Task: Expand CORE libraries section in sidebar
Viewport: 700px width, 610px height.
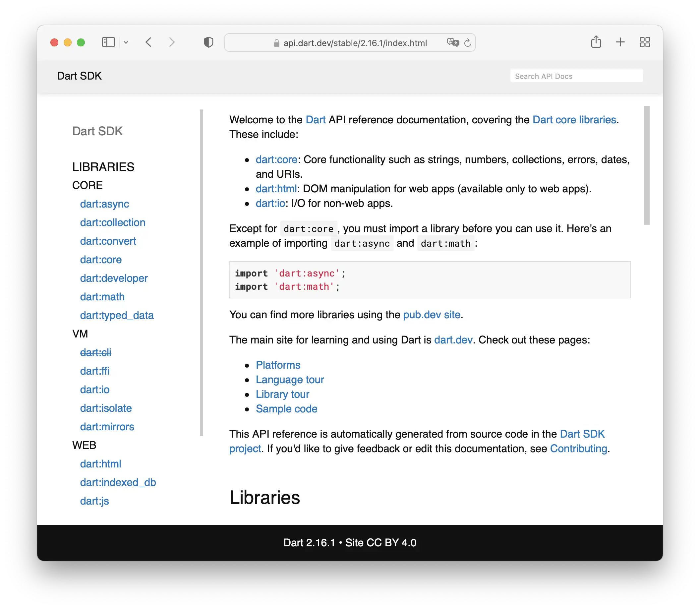Action: coord(87,185)
